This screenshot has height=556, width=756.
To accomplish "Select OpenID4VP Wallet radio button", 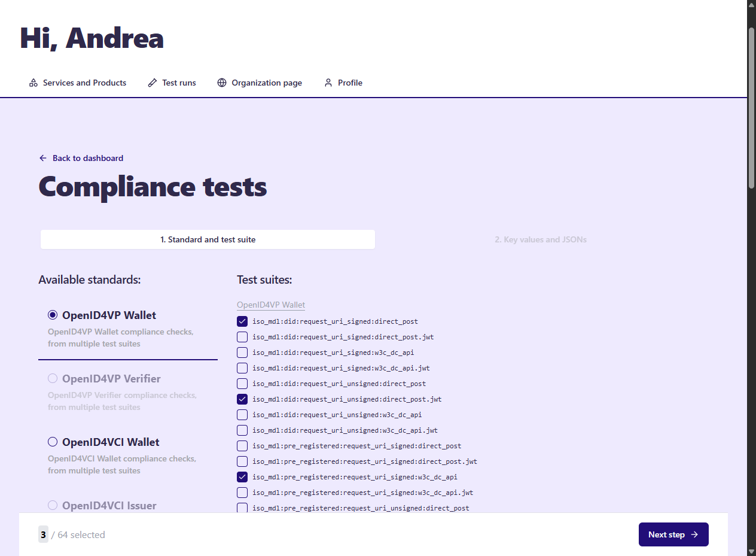I will pos(53,315).
